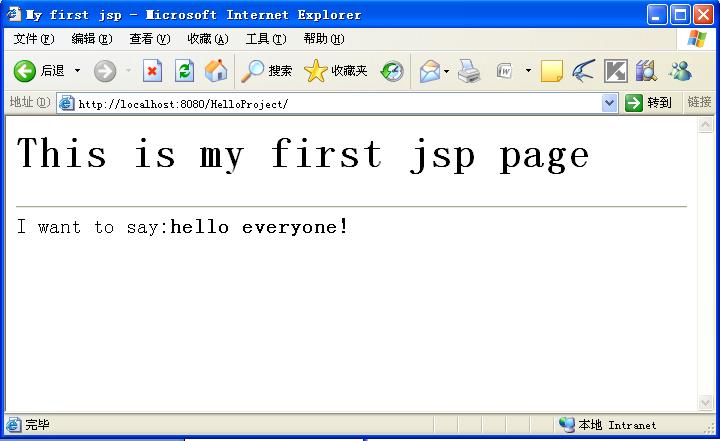720x441 pixels.
Task: Click the scrollbar down arrow
Action: (705, 402)
